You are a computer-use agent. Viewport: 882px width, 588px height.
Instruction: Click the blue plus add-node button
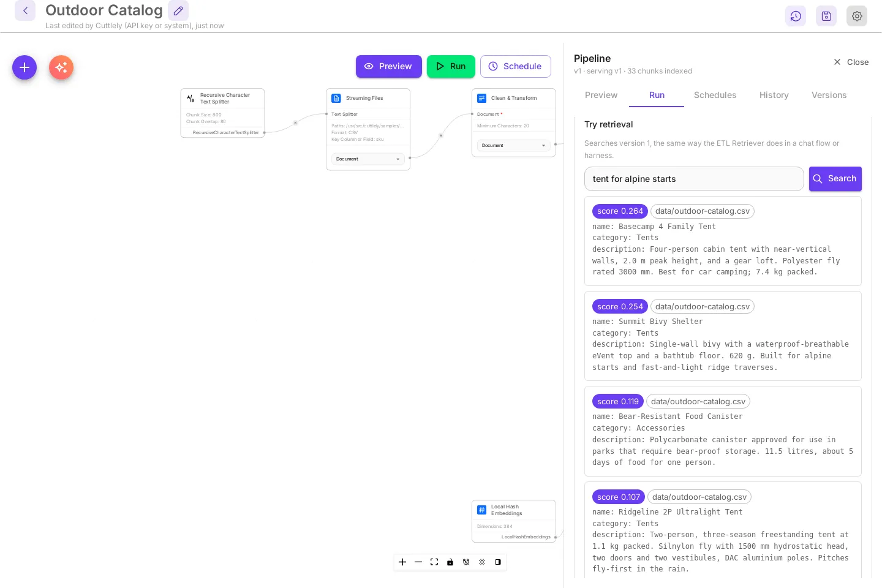[x=24, y=67]
